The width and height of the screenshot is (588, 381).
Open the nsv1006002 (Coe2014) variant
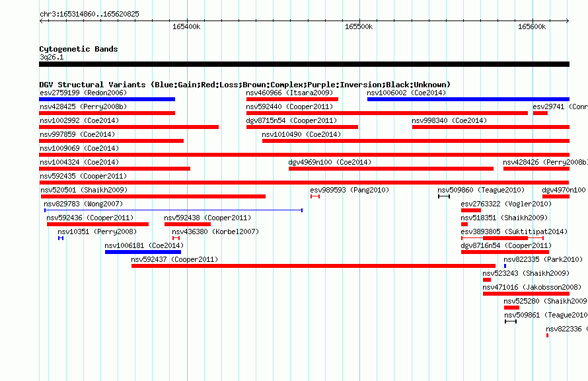[406, 93]
